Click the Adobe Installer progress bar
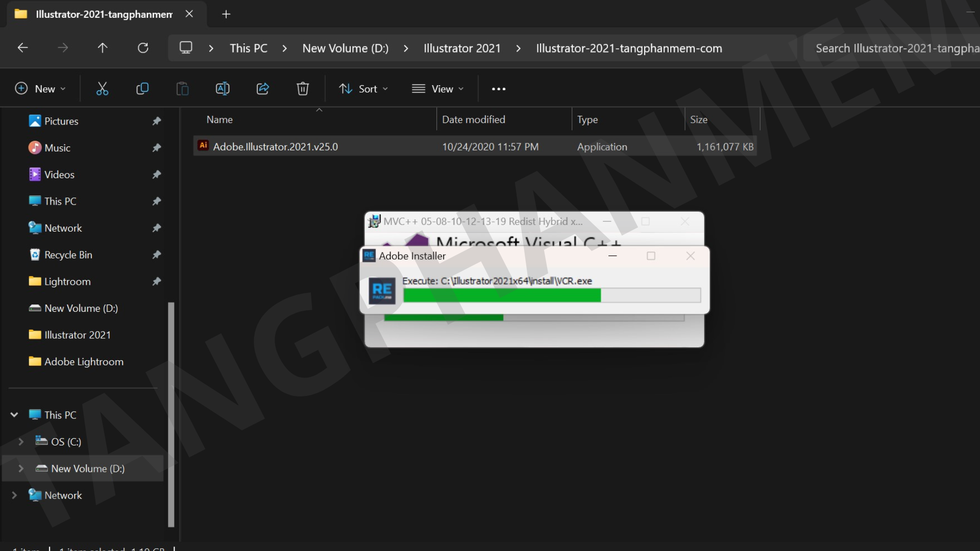980x551 pixels. coord(552,295)
